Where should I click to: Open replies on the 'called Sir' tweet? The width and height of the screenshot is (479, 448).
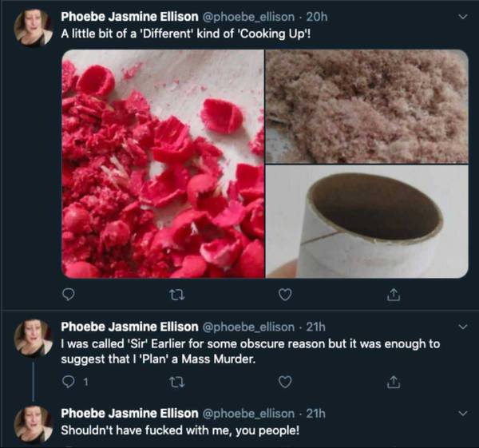[68, 383]
